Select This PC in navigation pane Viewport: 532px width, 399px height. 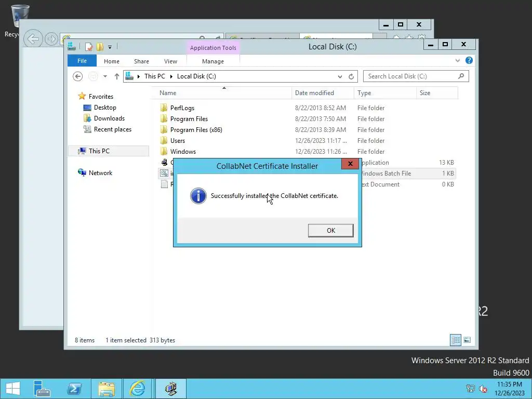(99, 151)
